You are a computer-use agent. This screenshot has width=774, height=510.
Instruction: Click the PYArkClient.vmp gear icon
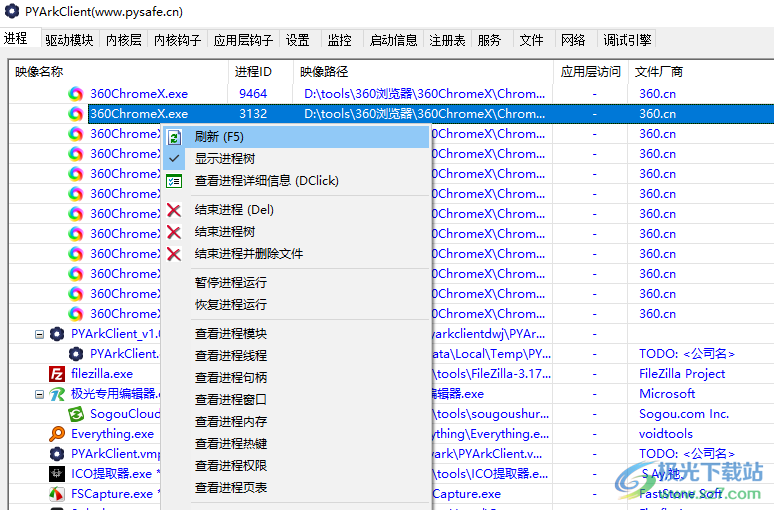(x=57, y=454)
